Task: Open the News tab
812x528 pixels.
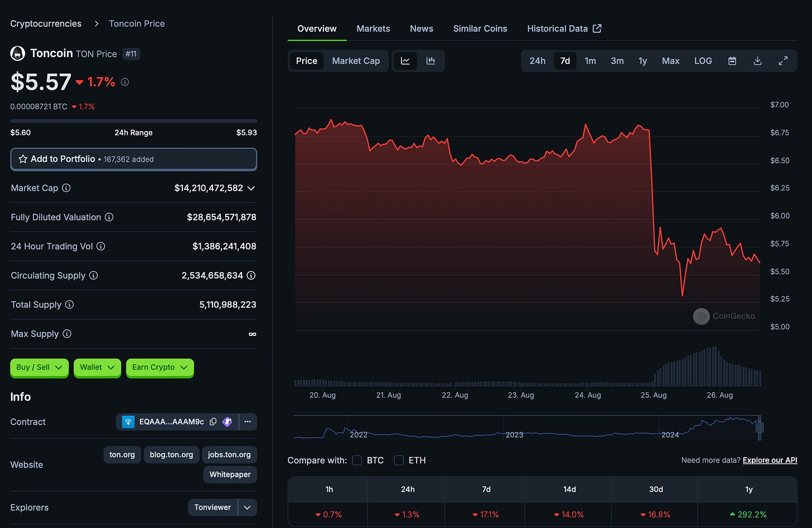Action: (x=422, y=28)
